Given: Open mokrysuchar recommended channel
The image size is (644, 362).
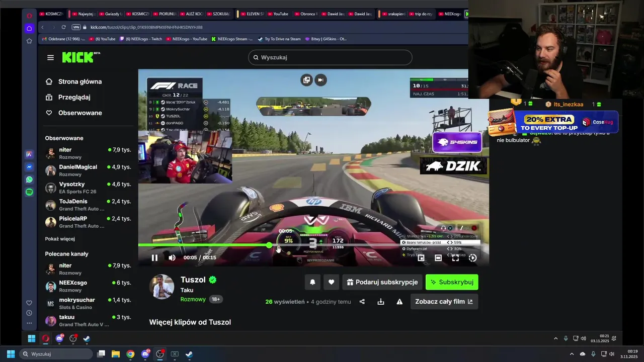Looking at the screenshot, I should [88, 303].
